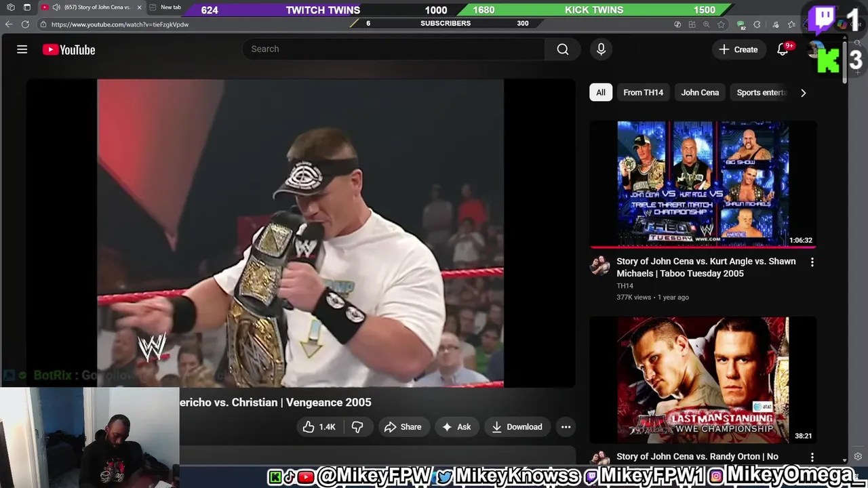Screen dimensions: 868x488
Task: Open the Taboo Tuesday 2005 triple threat thumbnail
Action: (703, 184)
